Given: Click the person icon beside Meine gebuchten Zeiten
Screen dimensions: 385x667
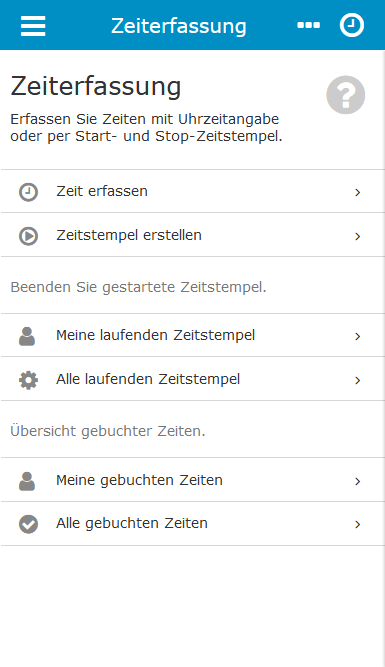Looking at the screenshot, I should pyautogui.click(x=27, y=481).
